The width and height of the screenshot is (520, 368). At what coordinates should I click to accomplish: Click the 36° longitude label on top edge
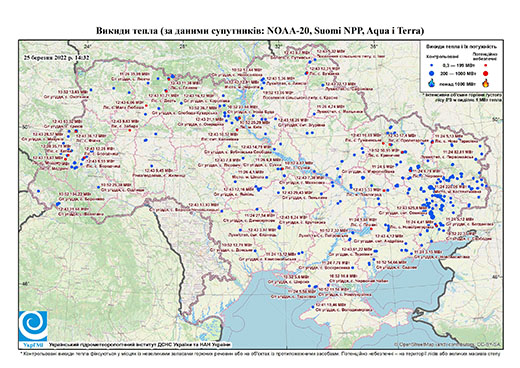click(x=374, y=46)
